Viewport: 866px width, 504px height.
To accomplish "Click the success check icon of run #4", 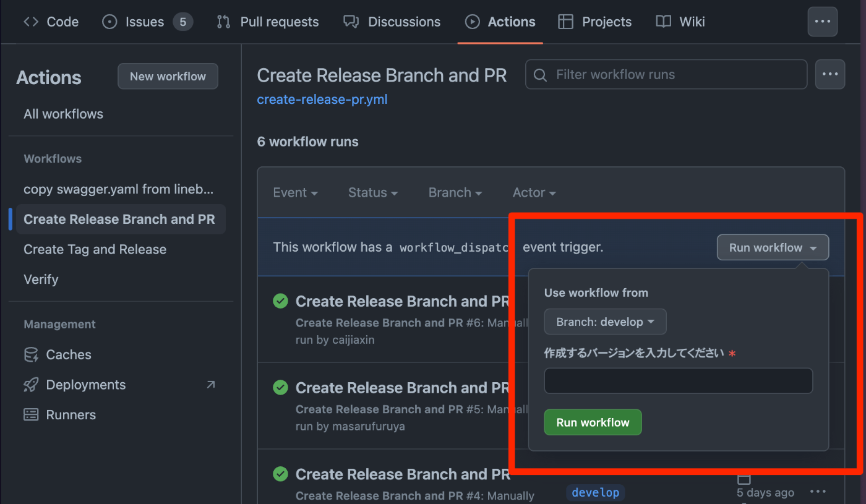I will click(281, 474).
